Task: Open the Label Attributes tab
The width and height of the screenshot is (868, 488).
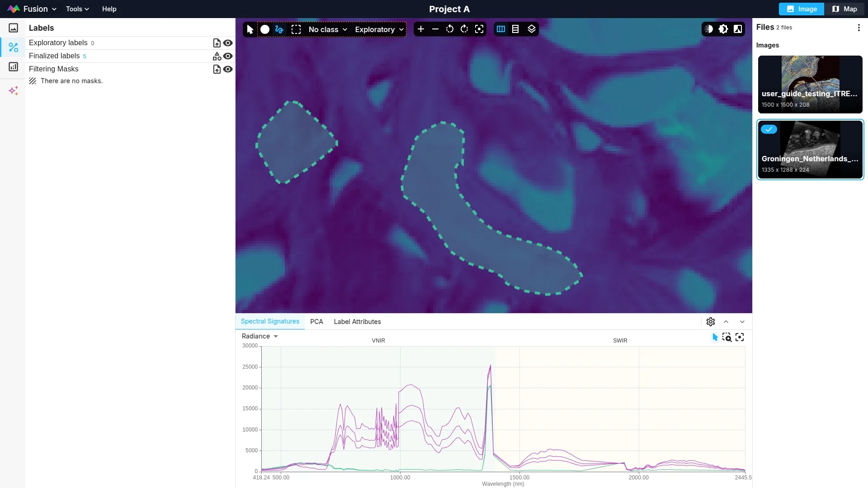Action: point(357,322)
